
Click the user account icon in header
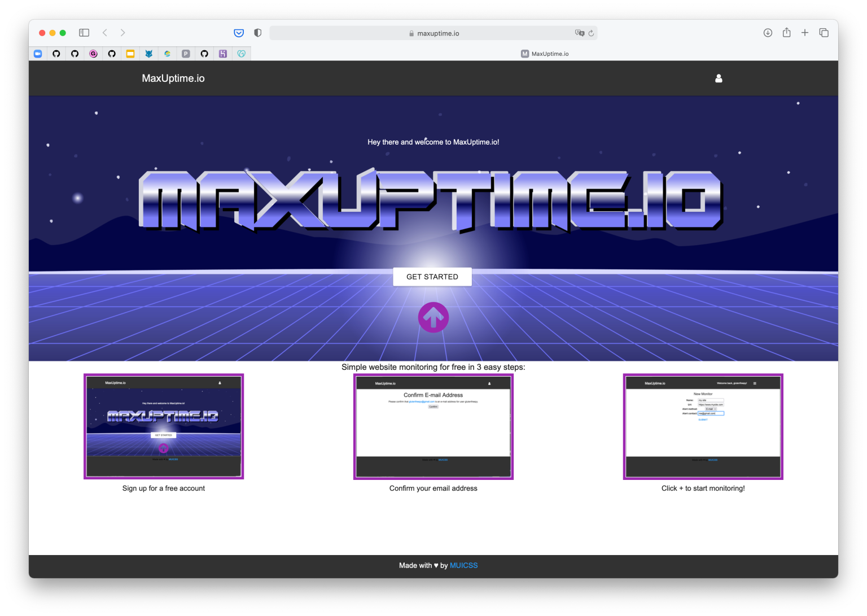[x=719, y=78]
